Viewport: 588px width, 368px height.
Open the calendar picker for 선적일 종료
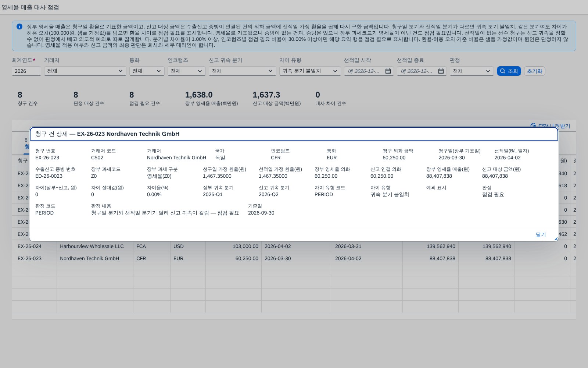(x=441, y=71)
